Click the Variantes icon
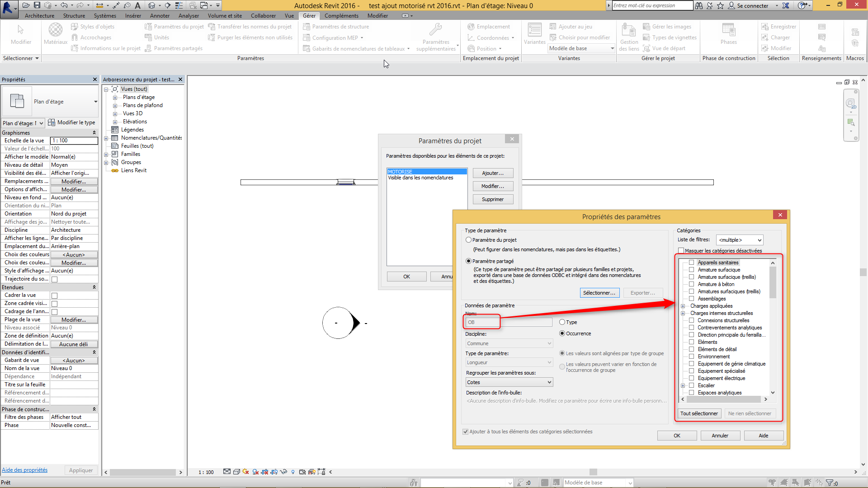 (x=534, y=30)
